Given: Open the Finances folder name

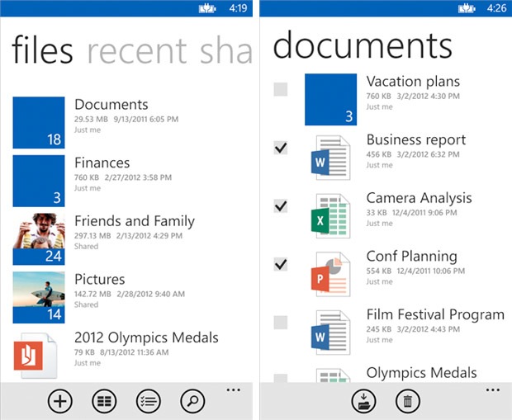Looking at the screenshot, I should tap(102, 163).
